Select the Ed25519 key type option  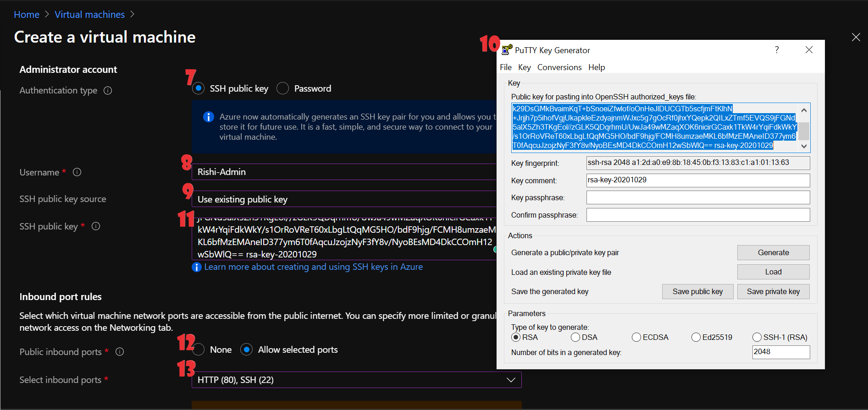(x=696, y=337)
